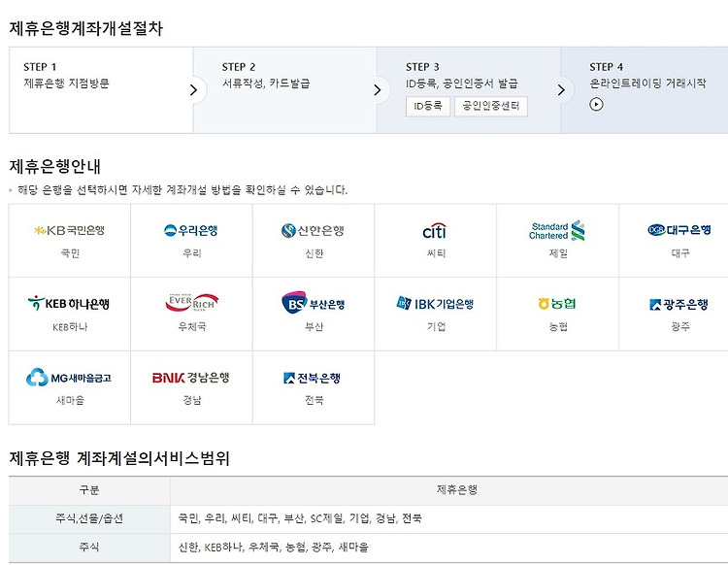Select the 광주은행 logo
728x565 pixels.
click(678, 305)
